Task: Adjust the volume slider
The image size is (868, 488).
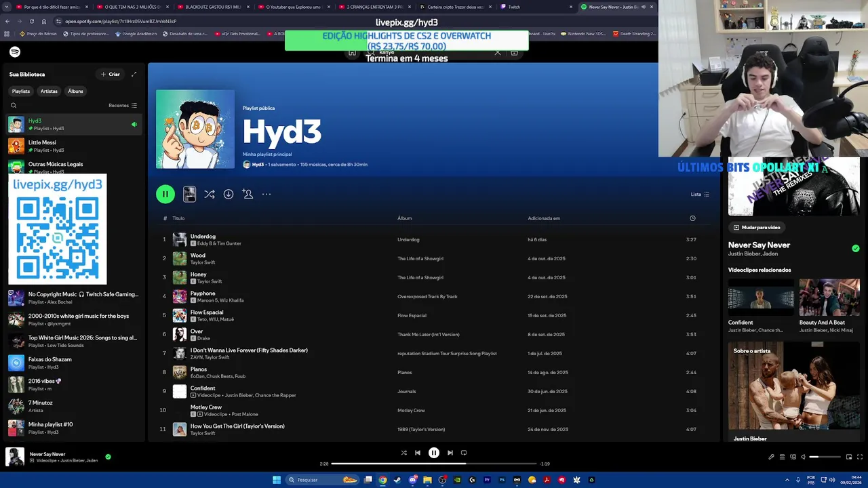Action: (x=824, y=457)
